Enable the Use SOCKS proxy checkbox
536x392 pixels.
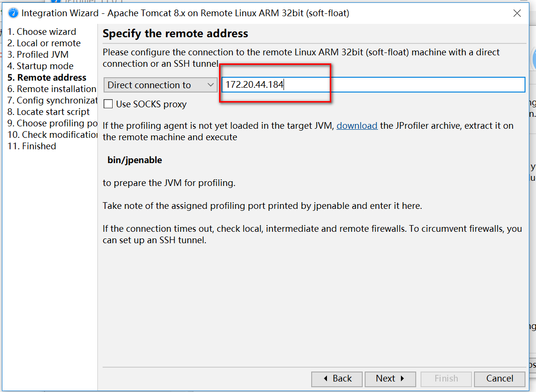[x=108, y=104]
